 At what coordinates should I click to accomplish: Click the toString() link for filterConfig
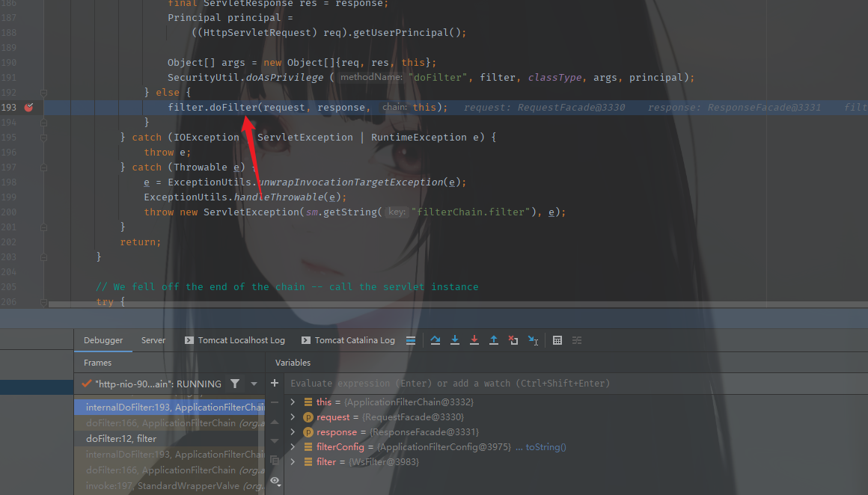tap(545, 447)
